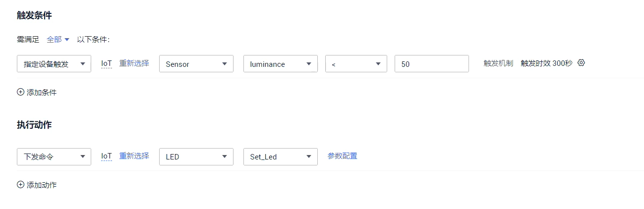Expand the Sensor service dropdown
This screenshot has width=644, height=209.
pyautogui.click(x=196, y=64)
